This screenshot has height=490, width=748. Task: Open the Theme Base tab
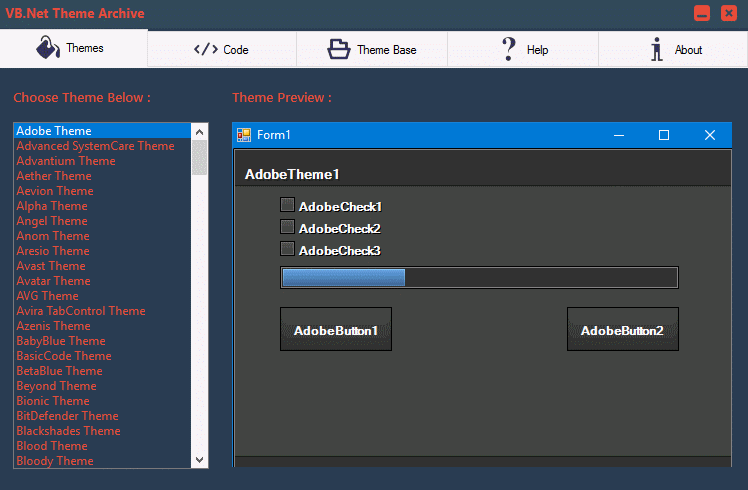click(372, 49)
